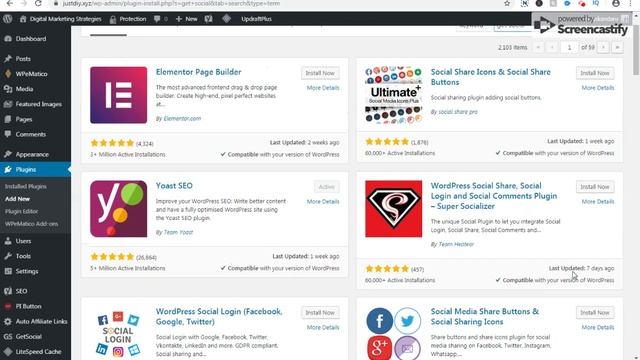Open Appearance via paintbrush icon
This screenshot has height=360, width=640.
coord(8,154)
